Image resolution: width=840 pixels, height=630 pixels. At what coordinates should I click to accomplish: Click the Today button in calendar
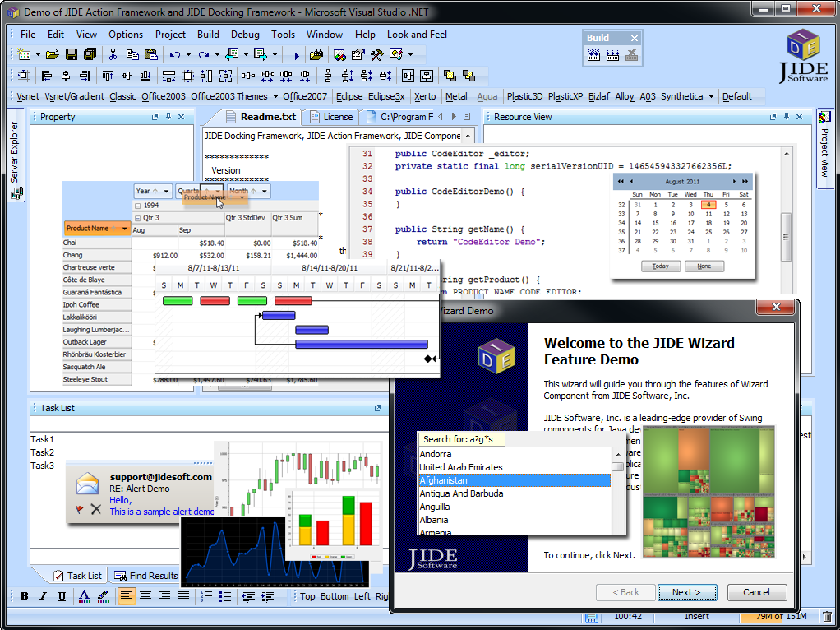coord(660,266)
